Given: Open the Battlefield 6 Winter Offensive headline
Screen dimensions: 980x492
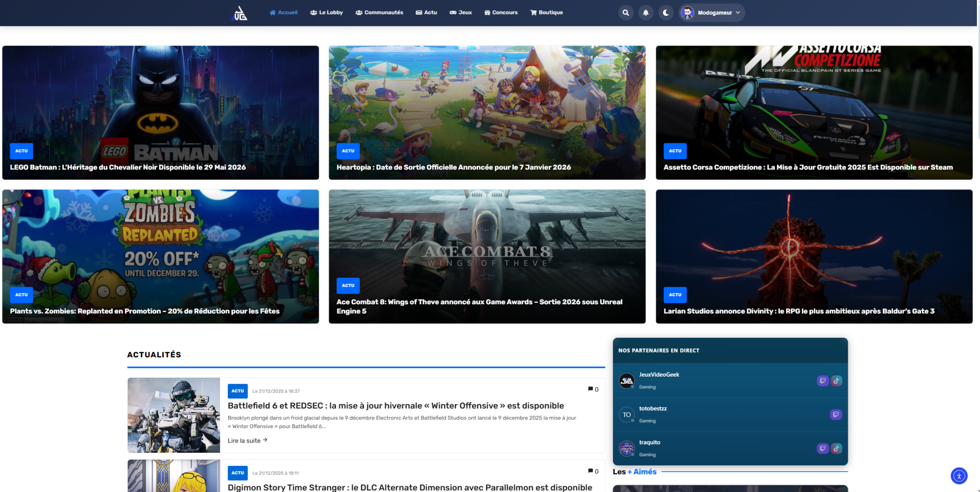Looking at the screenshot, I should click(396, 406).
